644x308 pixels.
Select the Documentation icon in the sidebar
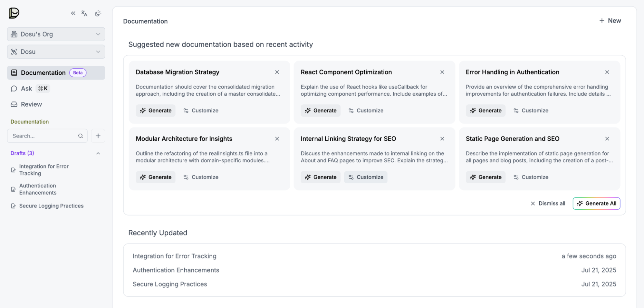14,72
